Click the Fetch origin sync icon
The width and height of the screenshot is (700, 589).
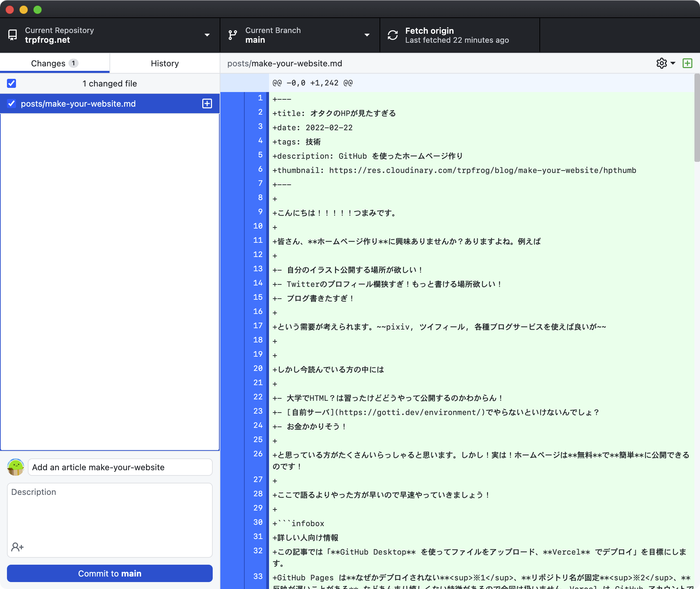[x=393, y=35]
